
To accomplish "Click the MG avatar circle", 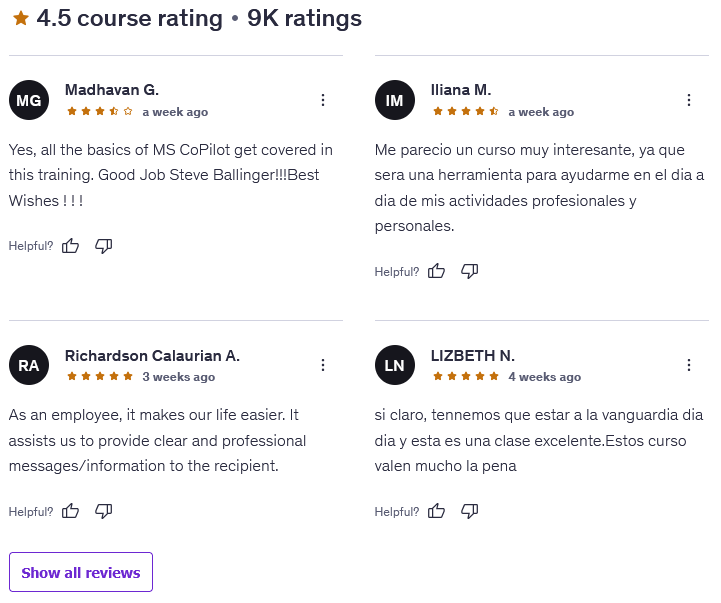I will click(29, 100).
